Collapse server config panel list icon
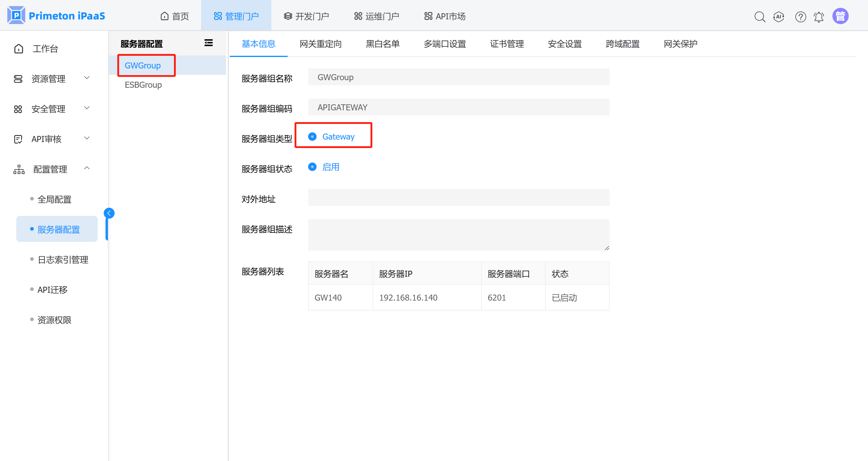868x461 pixels. 209,43
